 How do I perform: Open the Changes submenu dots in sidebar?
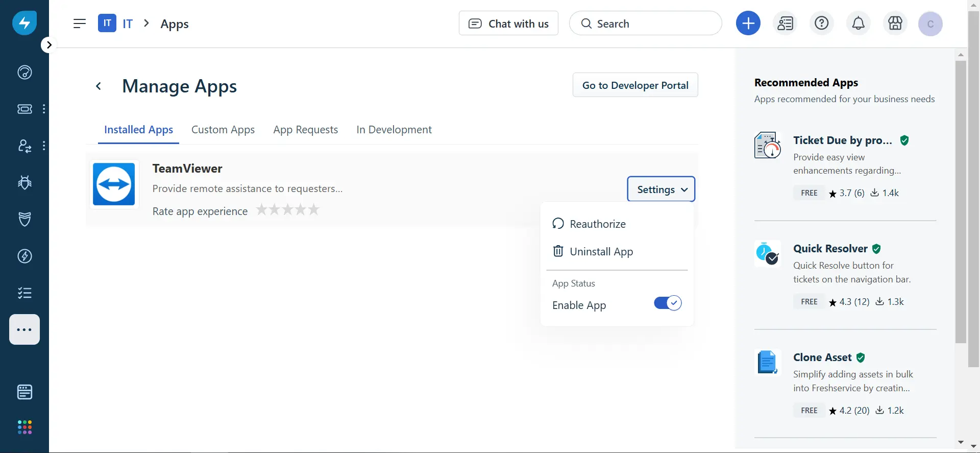click(44, 146)
